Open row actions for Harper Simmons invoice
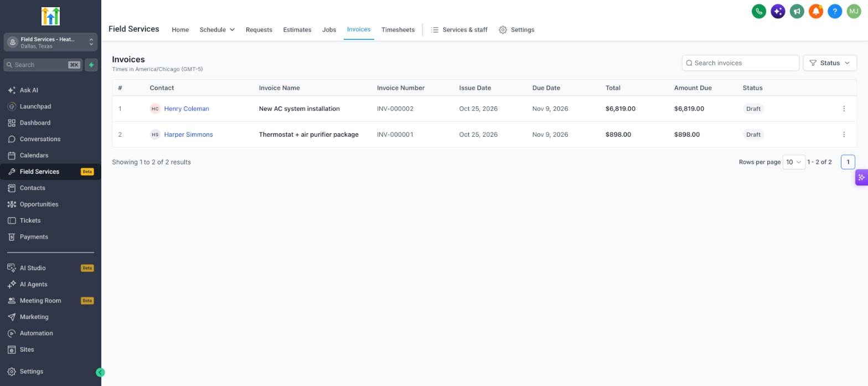Image resolution: width=868 pixels, height=386 pixels. tap(844, 135)
